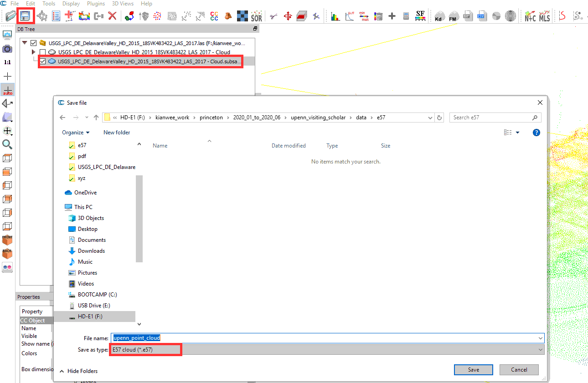Click the red X delete toolbar icon
The height and width of the screenshot is (383, 588).
coord(112,16)
